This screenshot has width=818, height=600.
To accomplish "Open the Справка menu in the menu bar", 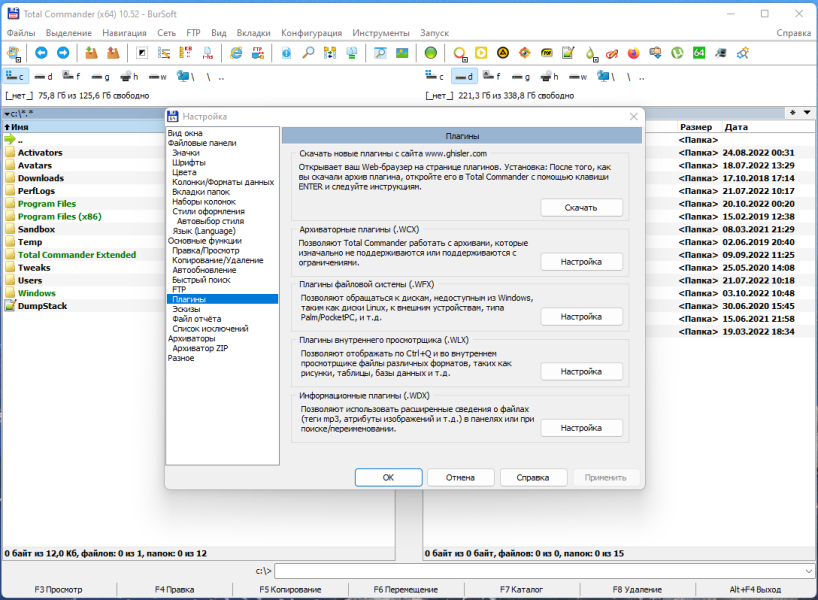I will click(x=793, y=33).
